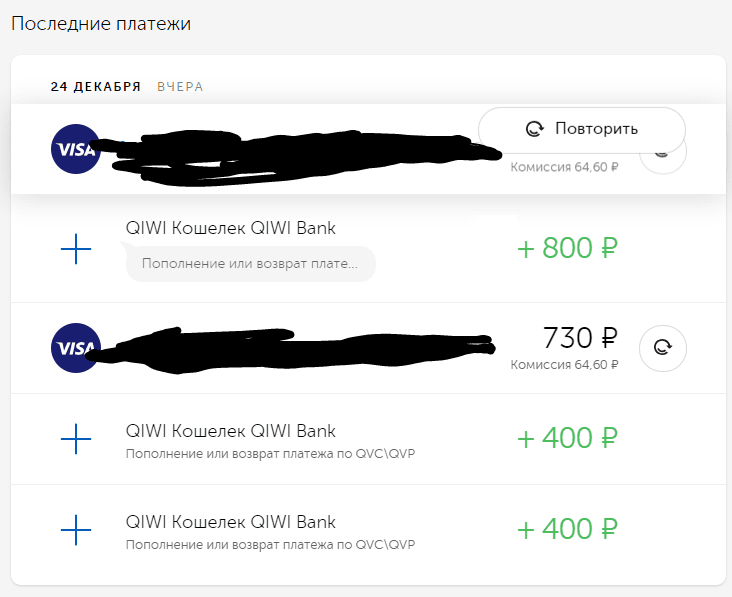Click the plus icon of the bottom +400 ₽ top-up
The image size is (732, 597).
(x=76, y=529)
